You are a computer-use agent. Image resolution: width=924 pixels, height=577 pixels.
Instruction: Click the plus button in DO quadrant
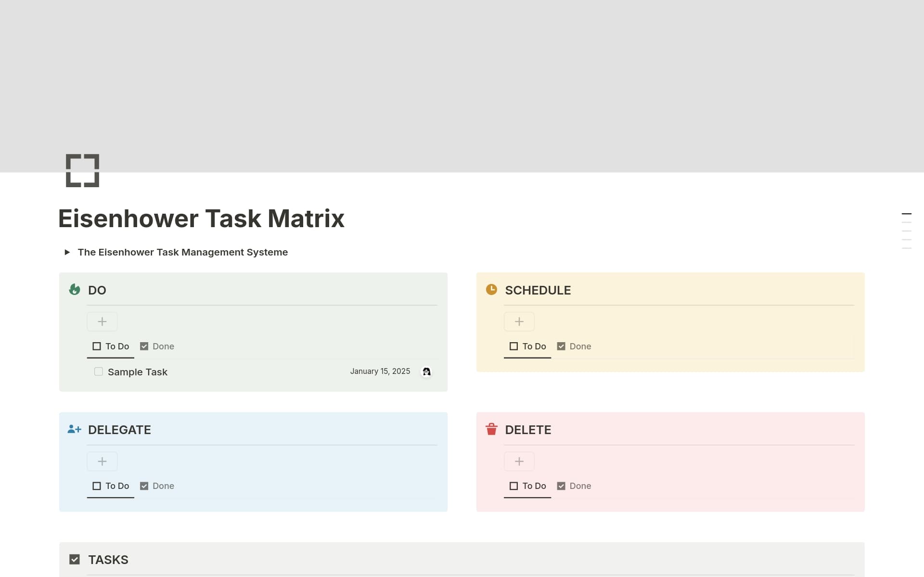(102, 321)
